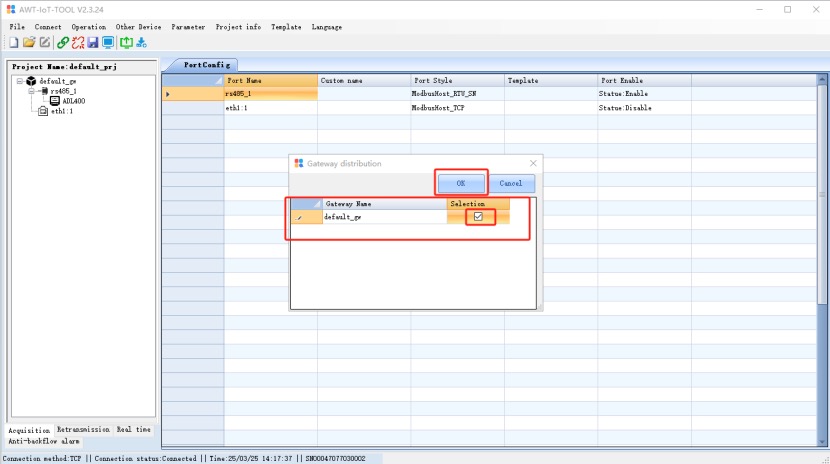Image resolution: width=830 pixels, height=464 pixels.
Task: Open project with the folder icon
Action: click(29, 42)
